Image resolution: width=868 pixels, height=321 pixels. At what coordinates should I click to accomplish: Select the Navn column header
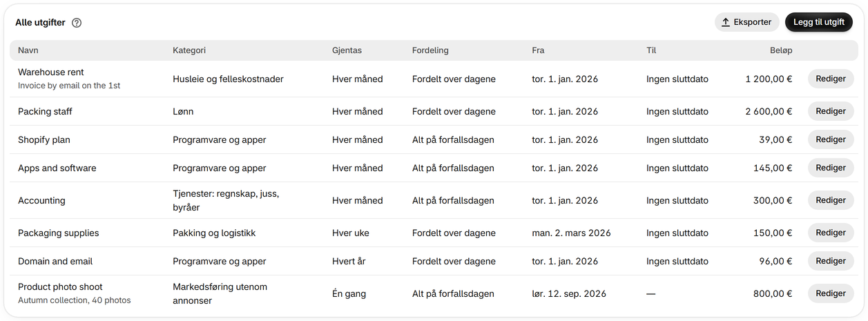(28, 50)
